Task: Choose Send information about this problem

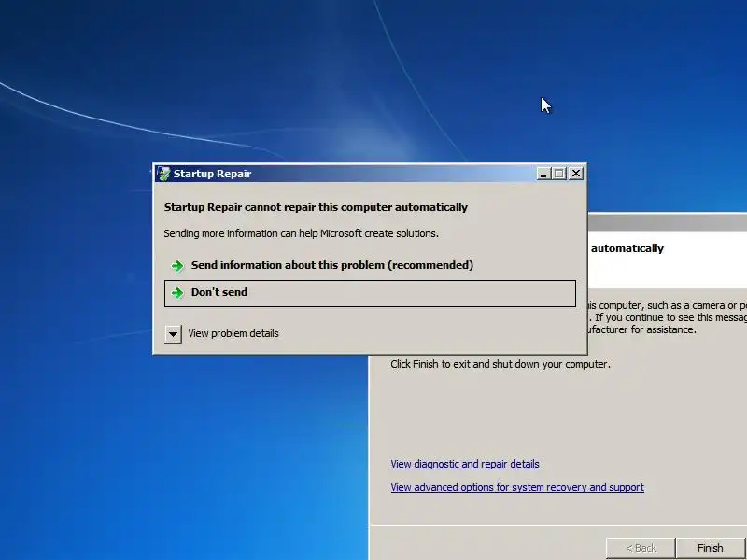Action: pyautogui.click(x=370, y=265)
